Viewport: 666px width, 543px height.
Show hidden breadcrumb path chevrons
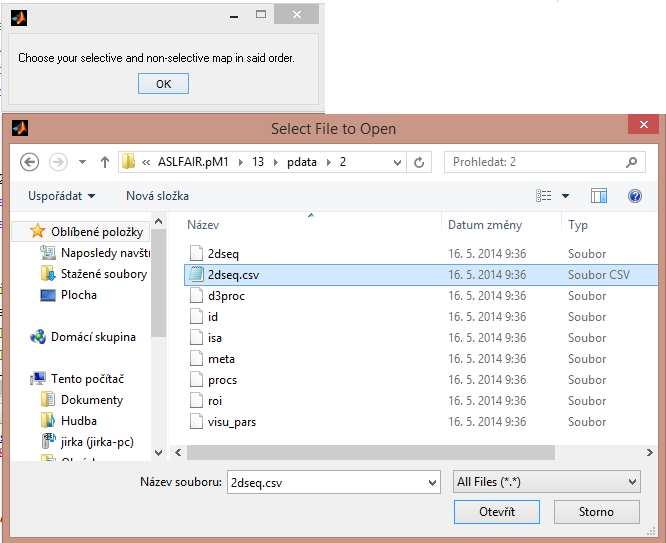coord(146,162)
